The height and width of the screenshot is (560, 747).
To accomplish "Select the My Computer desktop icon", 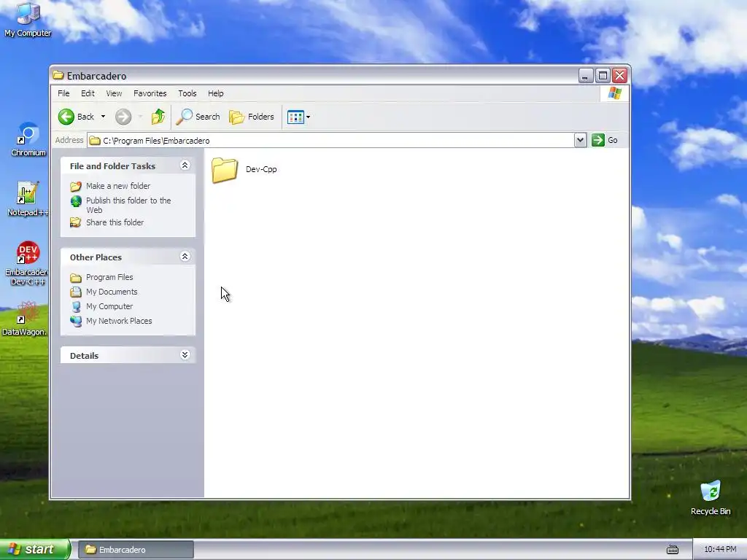I will coord(28,20).
